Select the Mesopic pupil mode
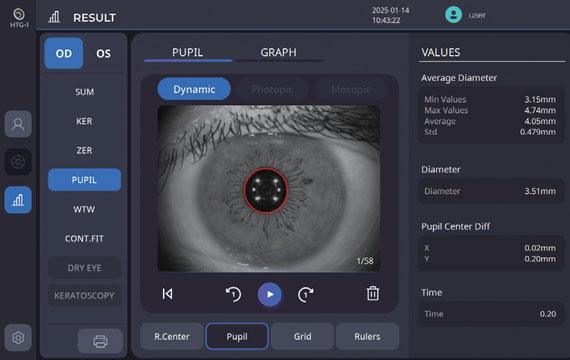This screenshot has height=360, width=570. click(351, 89)
